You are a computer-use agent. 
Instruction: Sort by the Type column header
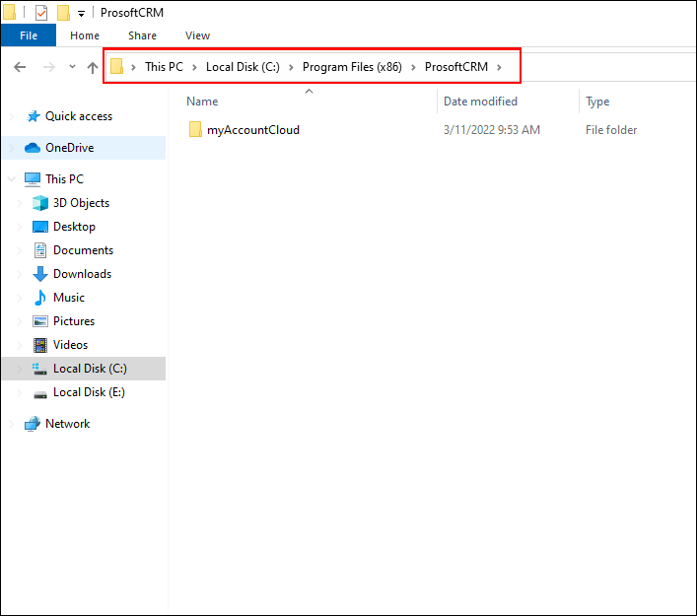point(597,102)
